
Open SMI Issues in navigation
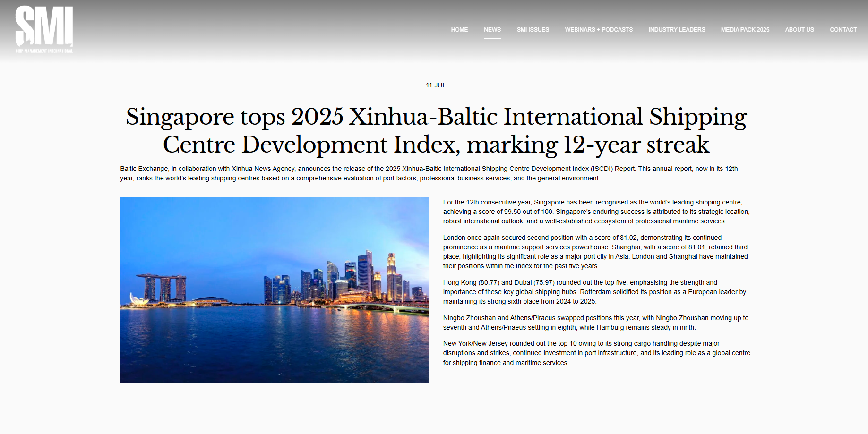tap(533, 30)
